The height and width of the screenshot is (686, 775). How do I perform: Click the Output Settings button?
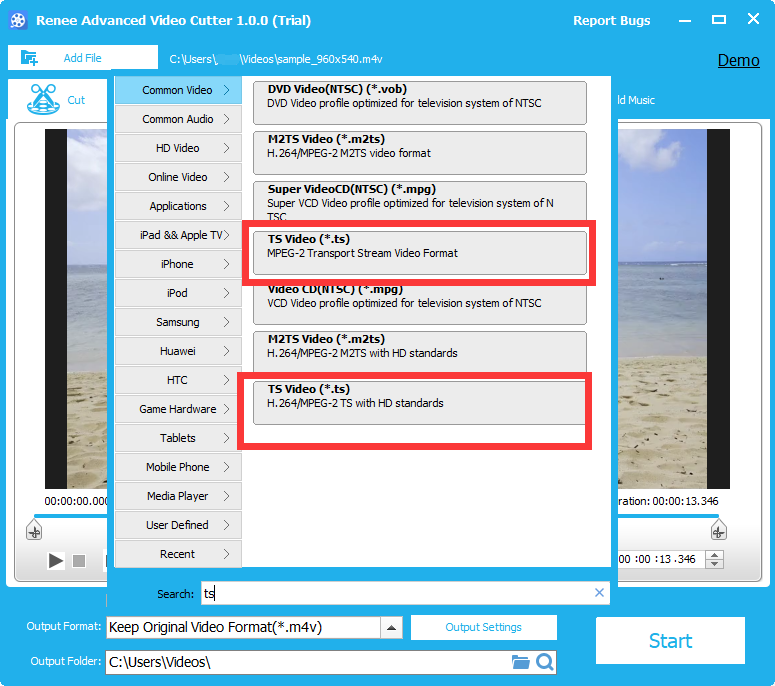(483, 627)
